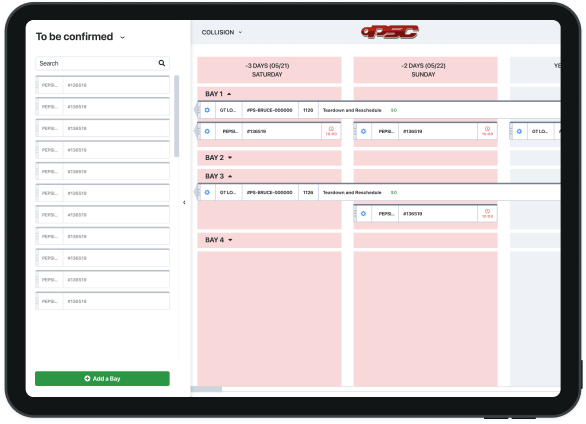Click the Add a Bay button
The image size is (586, 424).
click(102, 378)
